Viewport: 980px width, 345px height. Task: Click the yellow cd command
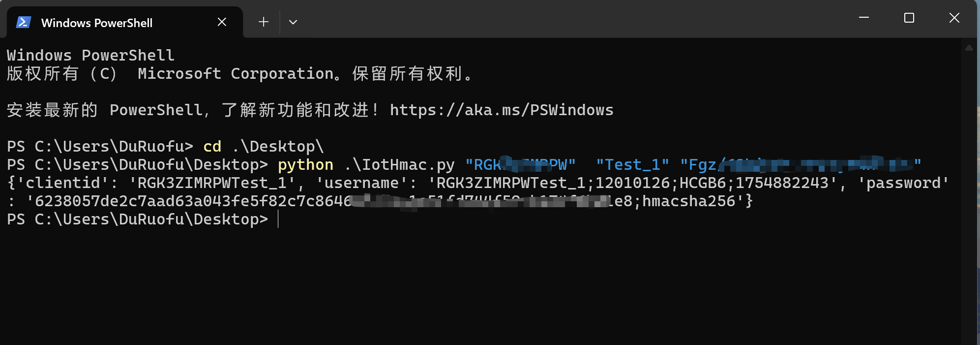pyautogui.click(x=212, y=147)
